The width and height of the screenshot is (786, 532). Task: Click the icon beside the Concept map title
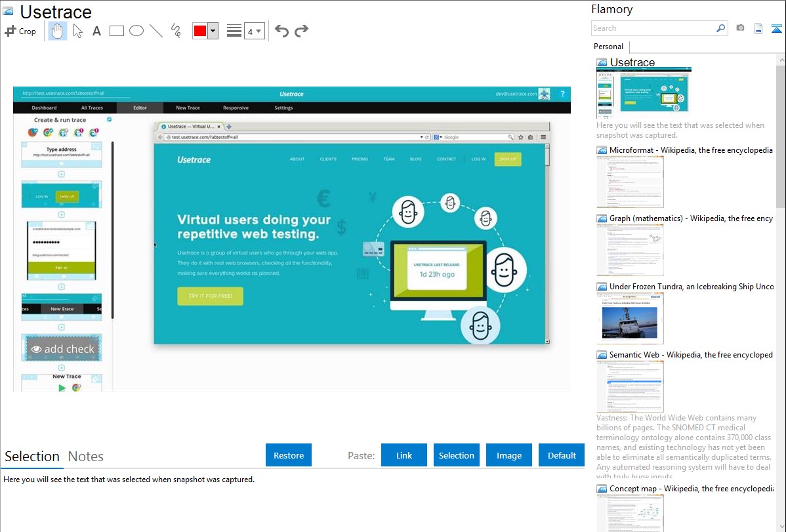click(x=602, y=489)
